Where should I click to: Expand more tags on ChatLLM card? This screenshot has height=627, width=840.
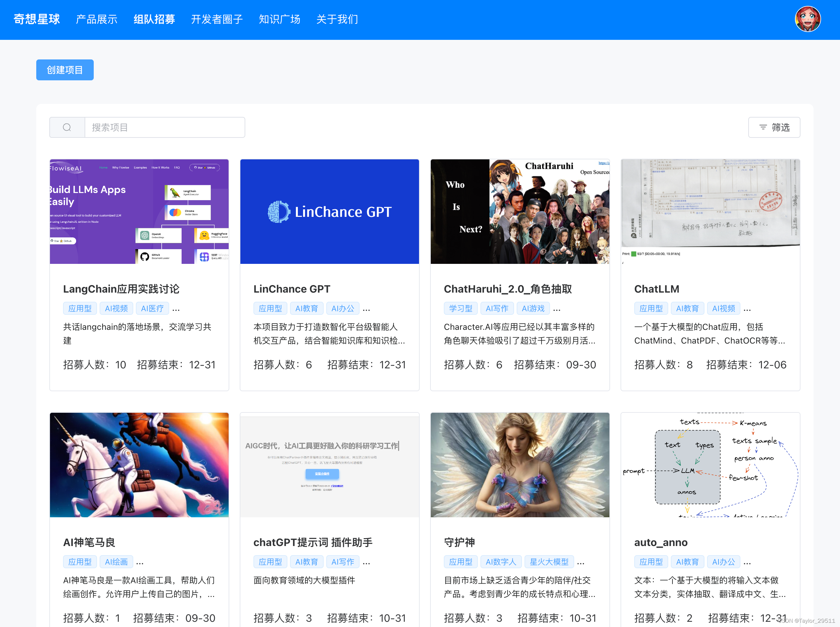click(x=747, y=309)
